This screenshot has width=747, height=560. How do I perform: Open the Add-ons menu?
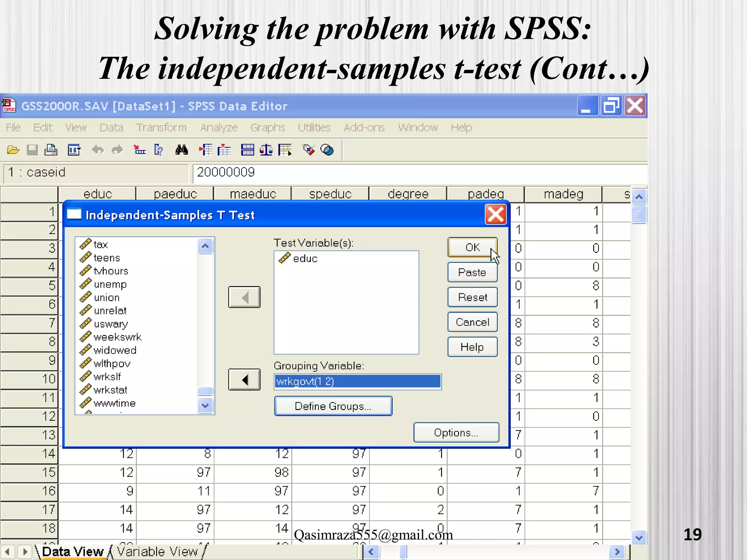click(364, 128)
